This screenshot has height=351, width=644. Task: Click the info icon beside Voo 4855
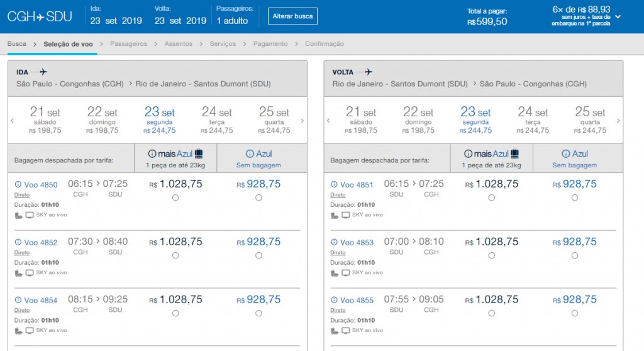click(335, 300)
